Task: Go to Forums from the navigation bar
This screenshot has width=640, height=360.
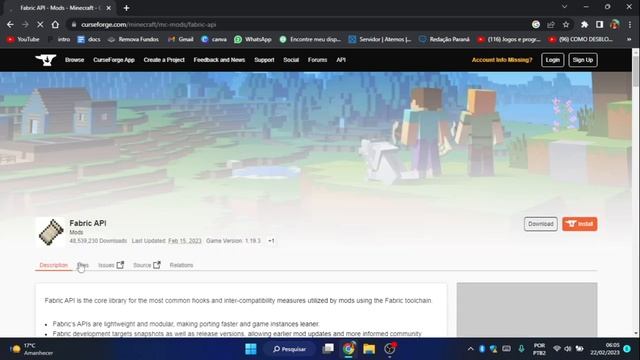Action: [317, 60]
